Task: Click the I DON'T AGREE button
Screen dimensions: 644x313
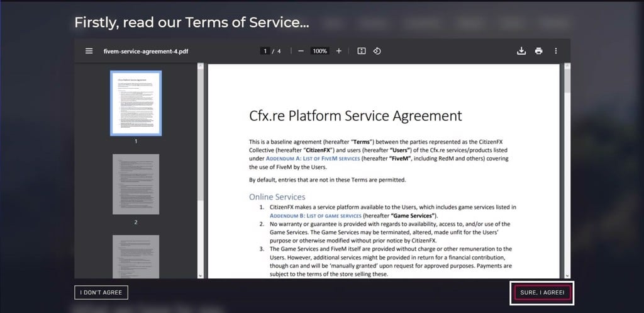Action: pos(101,292)
